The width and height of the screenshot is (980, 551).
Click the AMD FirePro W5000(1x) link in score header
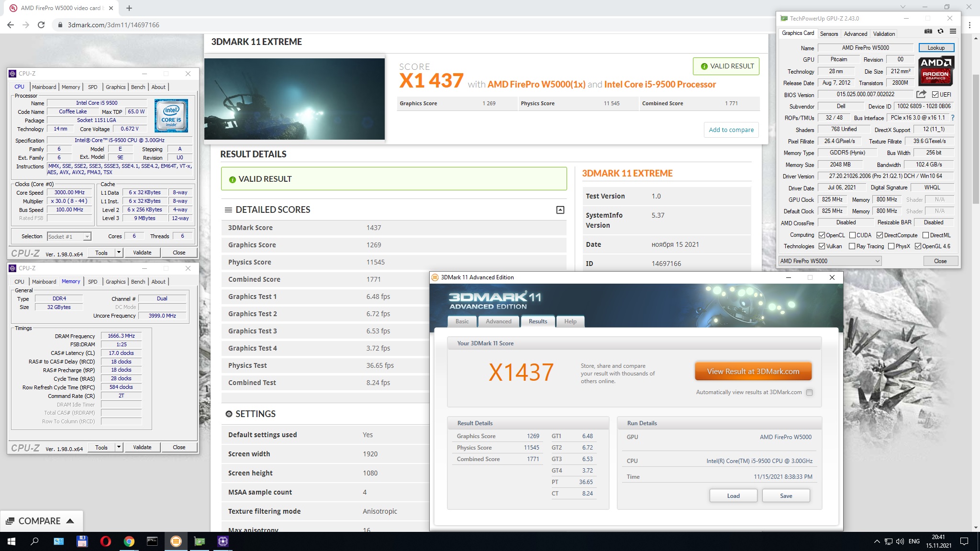coord(536,84)
